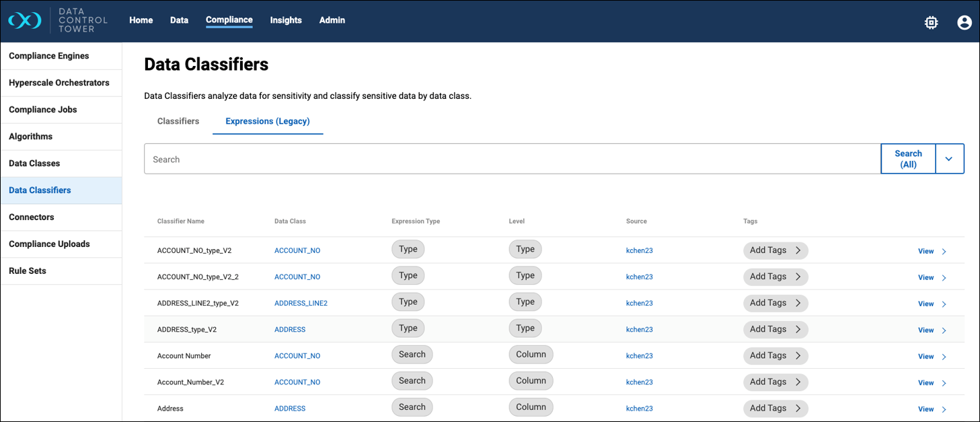Switch to the Classifiers tab

coord(178,121)
